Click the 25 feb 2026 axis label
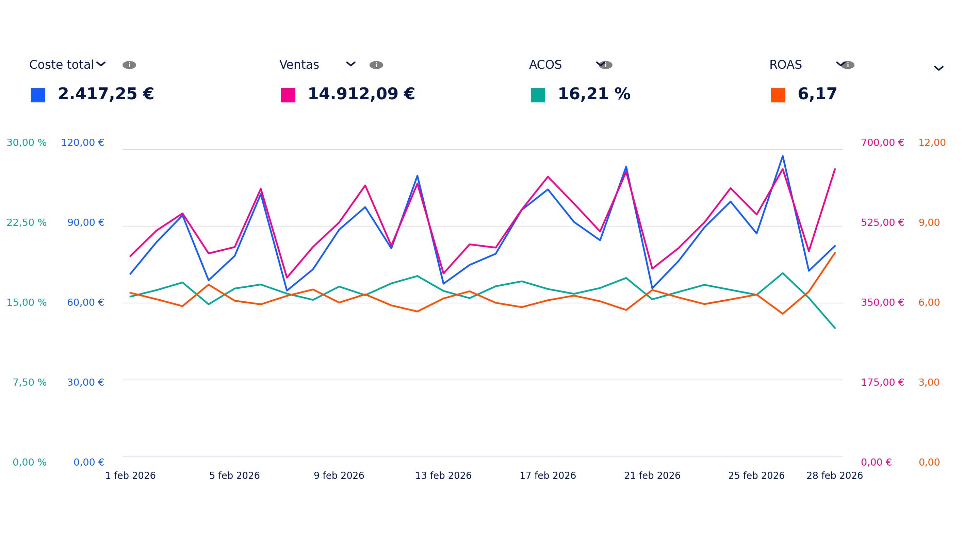The width and height of the screenshot is (980, 551). pos(756,476)
